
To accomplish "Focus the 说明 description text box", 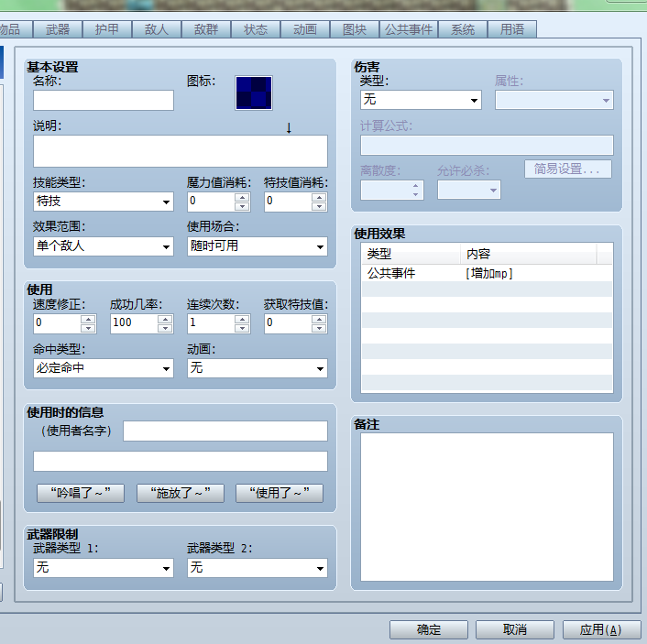I will [181, 151].
